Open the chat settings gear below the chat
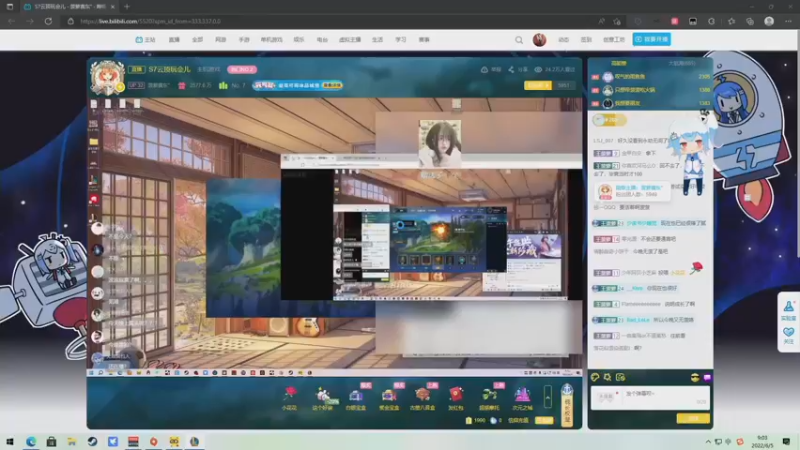The height and width of the screenshot is (450, 800). 608,377
